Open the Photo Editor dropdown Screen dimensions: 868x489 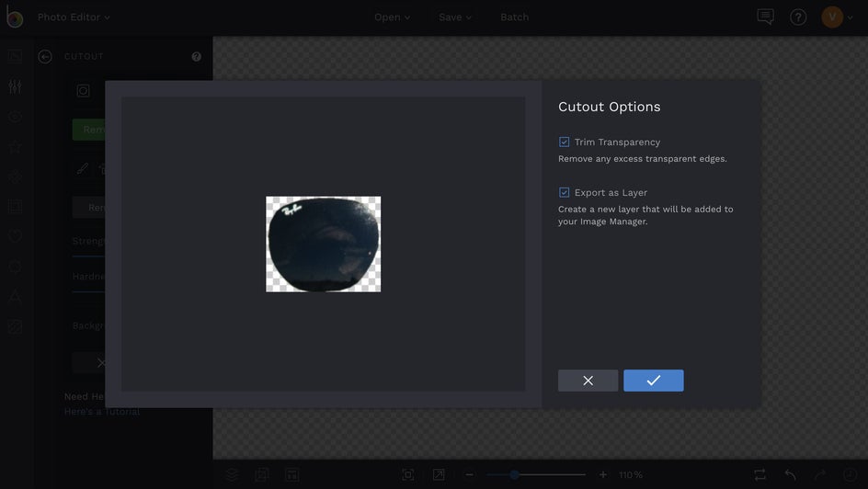[74, 17]
